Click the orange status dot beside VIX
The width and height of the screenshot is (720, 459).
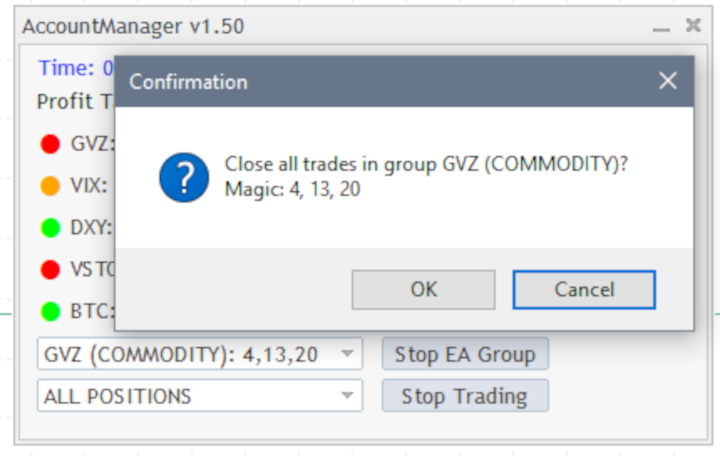[51, 185]
